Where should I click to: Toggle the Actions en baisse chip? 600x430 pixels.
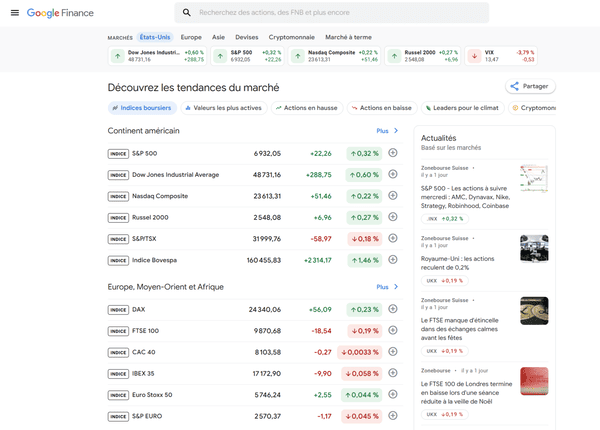click(380, 108)
